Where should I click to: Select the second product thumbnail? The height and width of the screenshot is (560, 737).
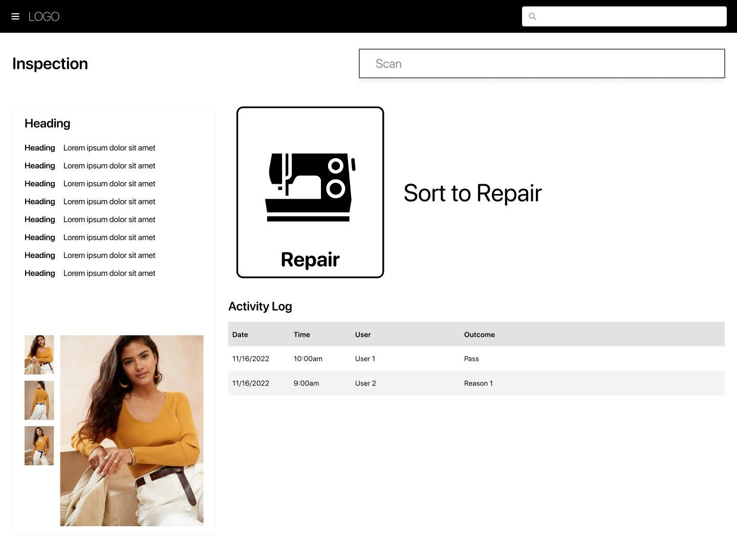pos(39,400)
